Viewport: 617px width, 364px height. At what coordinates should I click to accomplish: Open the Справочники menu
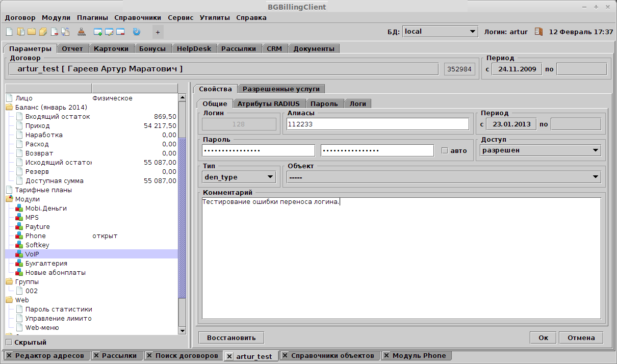(137, 17)
